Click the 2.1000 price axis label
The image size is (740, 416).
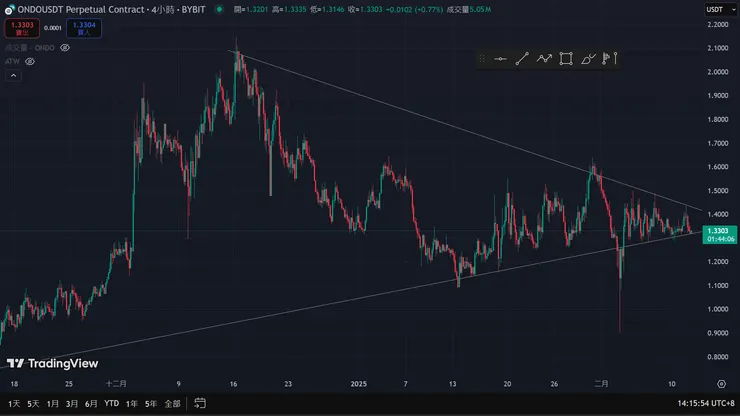(718, 48)
